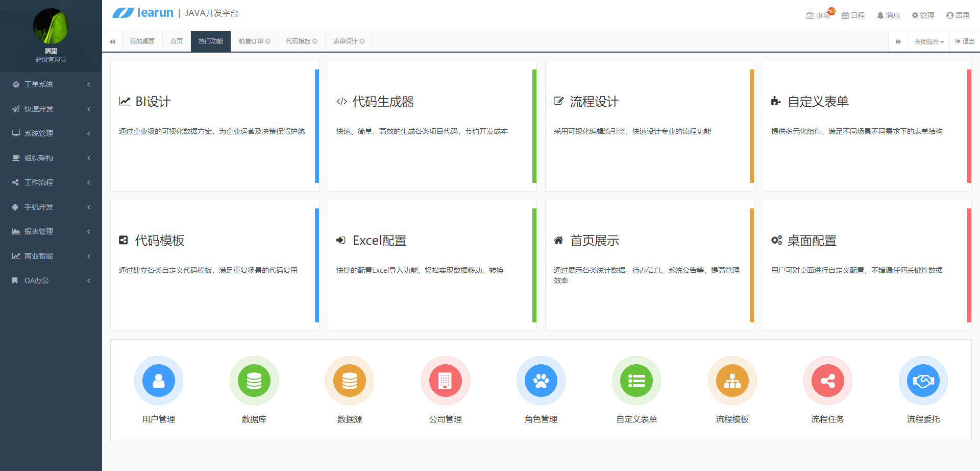Open 自定义表单 from the shortcut icons

(x=636, y=381)
